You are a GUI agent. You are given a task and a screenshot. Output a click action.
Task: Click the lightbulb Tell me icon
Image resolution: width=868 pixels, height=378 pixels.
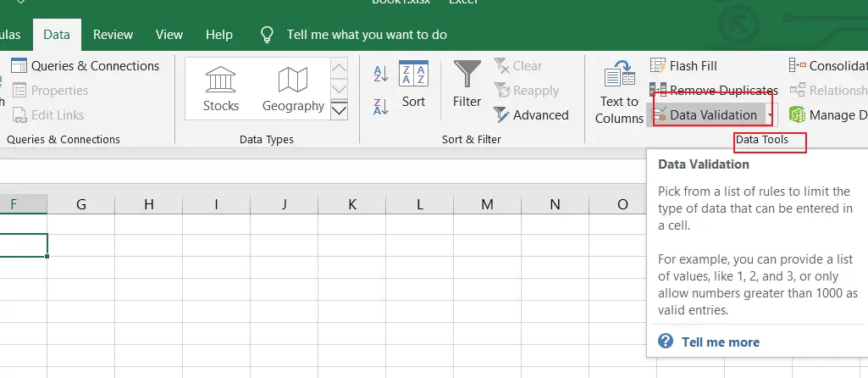pyautogui.click(x=268, y=35)
